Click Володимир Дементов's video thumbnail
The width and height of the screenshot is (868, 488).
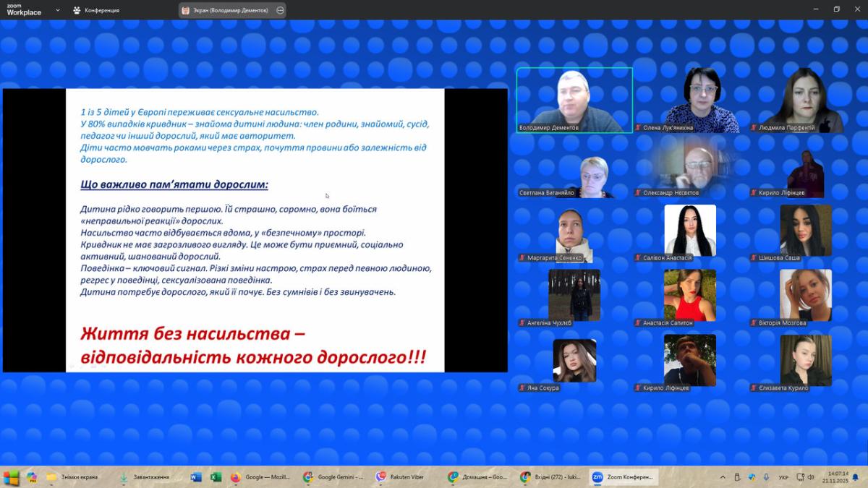coord(574,100)
